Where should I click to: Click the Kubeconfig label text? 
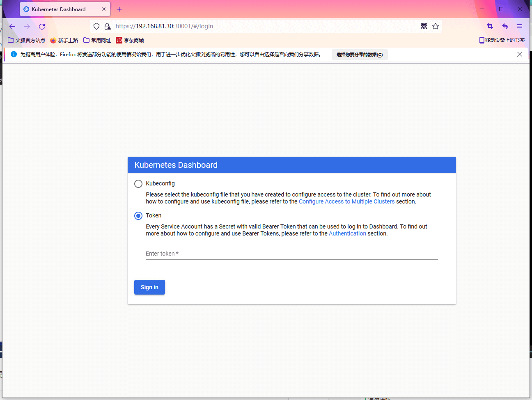pos(160,183)
